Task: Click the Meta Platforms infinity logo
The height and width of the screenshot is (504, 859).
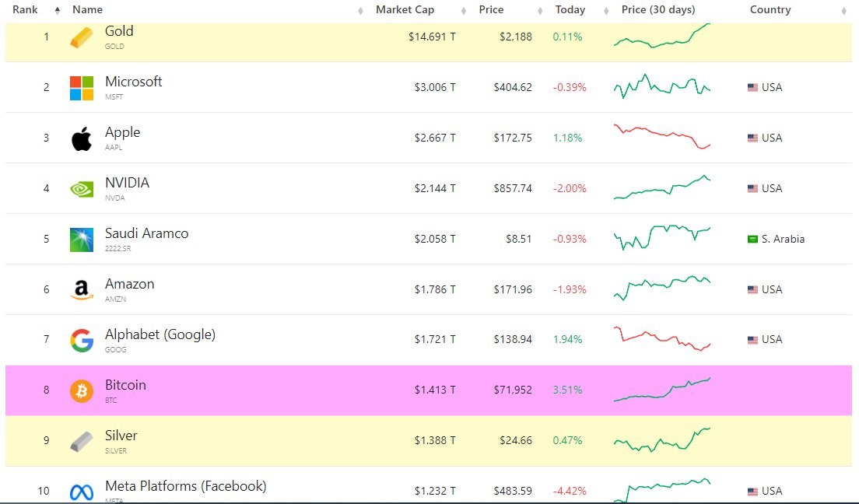Action: 80,490
